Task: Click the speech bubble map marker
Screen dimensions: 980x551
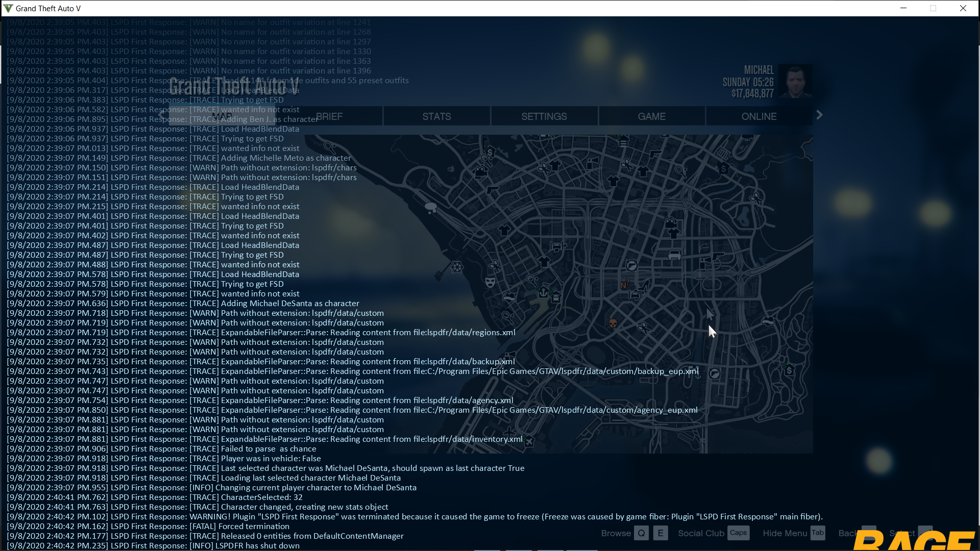Action: point(431,207)
